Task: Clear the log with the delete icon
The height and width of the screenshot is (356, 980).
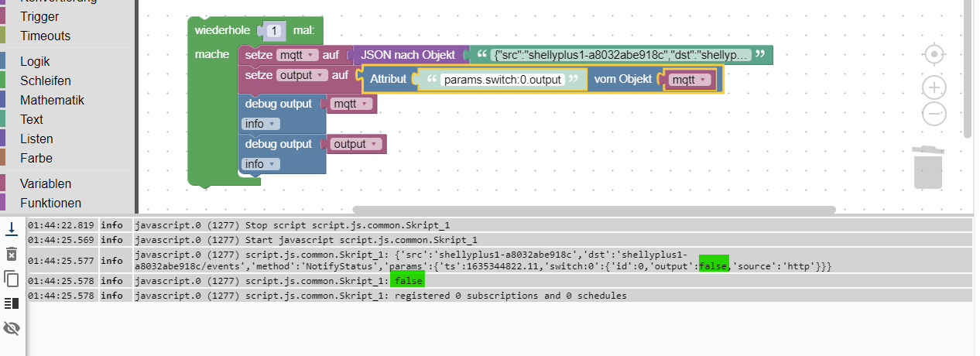Action: click(12, 254)
